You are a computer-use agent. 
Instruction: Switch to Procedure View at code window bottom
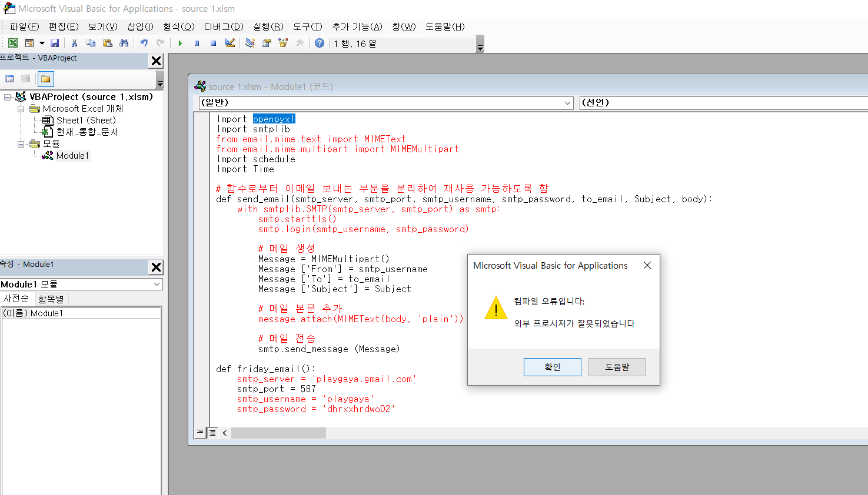[201, 433]
